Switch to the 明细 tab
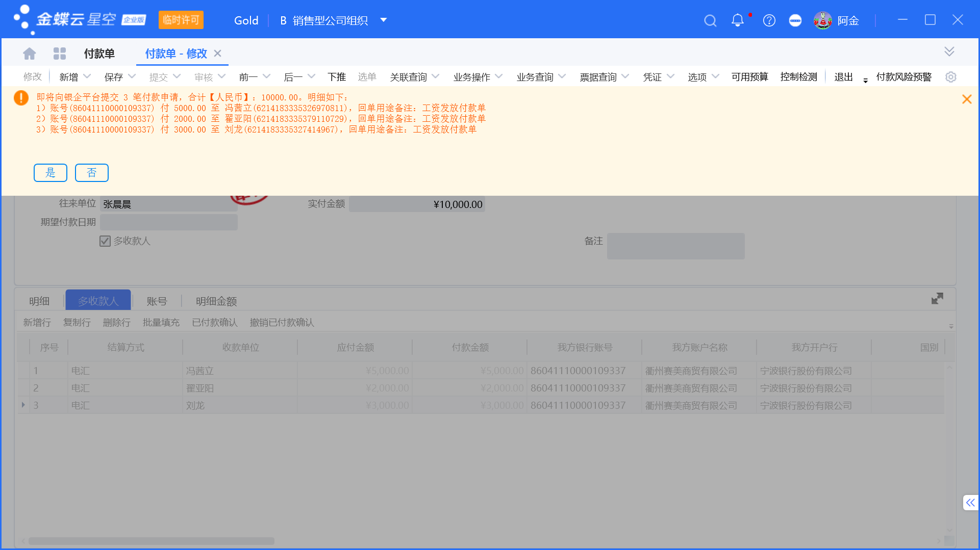980x550 pixels. tap(39, 301)
